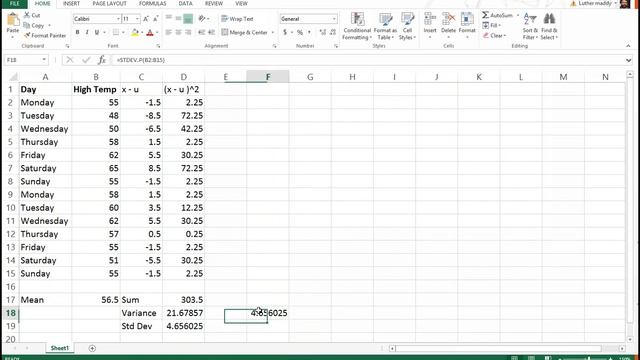Open the Calibri font name dropdown

tap(118, 19)
